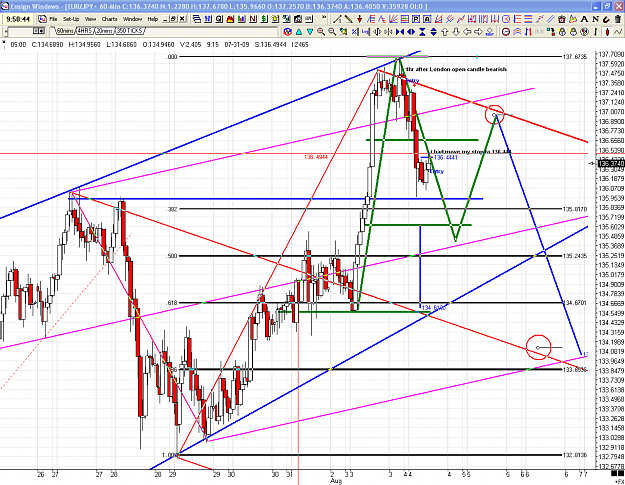
Task: Click the white left arrow icon
Action: (467, 31)
